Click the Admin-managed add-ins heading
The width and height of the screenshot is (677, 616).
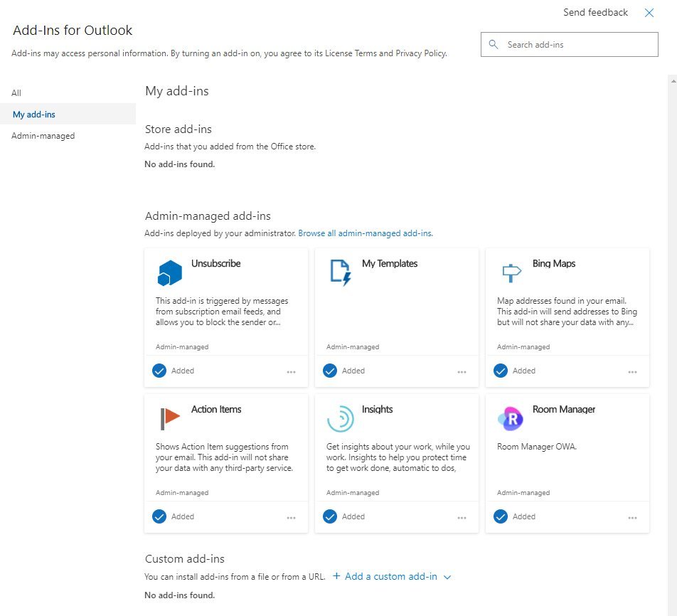coord(208,216)
